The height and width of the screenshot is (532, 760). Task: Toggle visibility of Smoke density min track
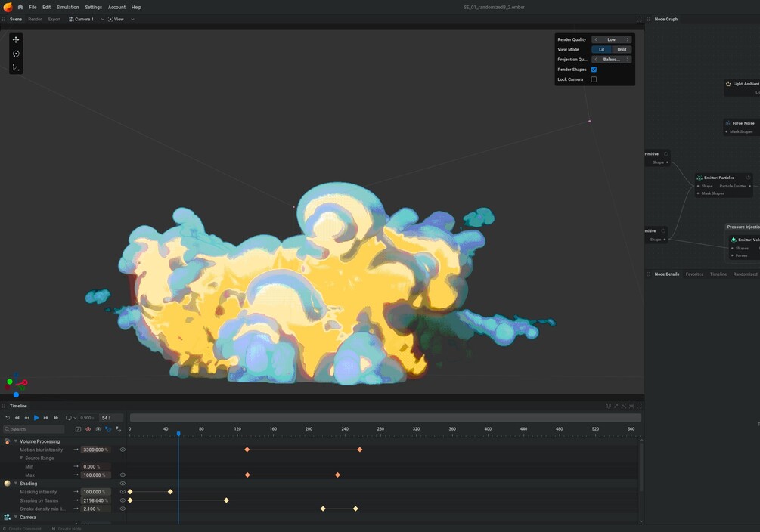click(123, 509)
